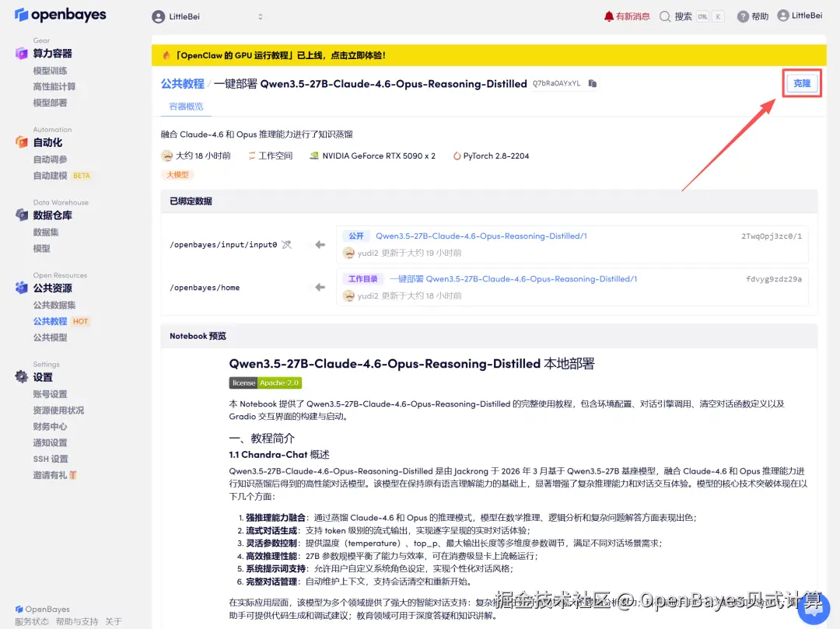Open 数据集 in sidebar
Image resolution: width=840 pixels, height=629 pixels.
[x=46, y=232]
